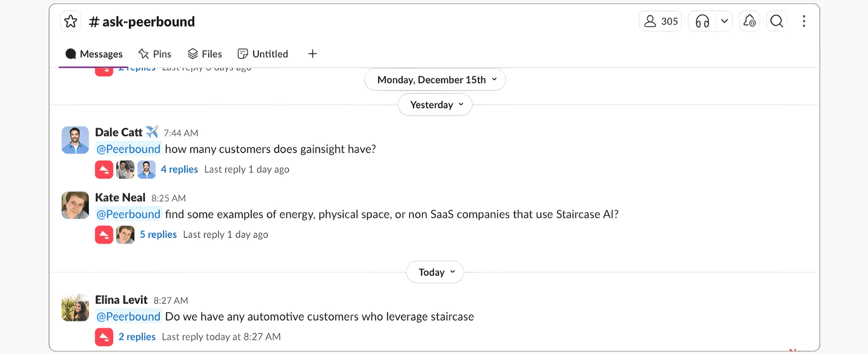Viewport: 868px width, 354px height.
Task: Add a new tab with the plus icon
Action: 312,53
